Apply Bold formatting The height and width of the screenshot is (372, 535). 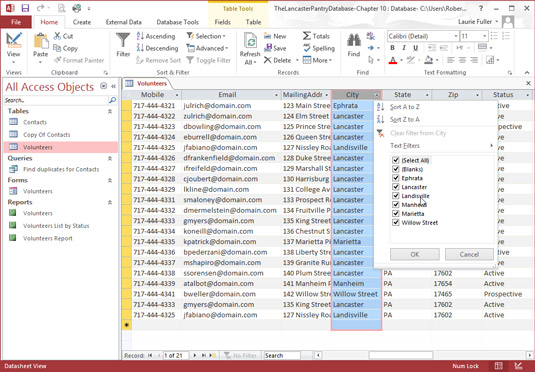pos(392,48)
